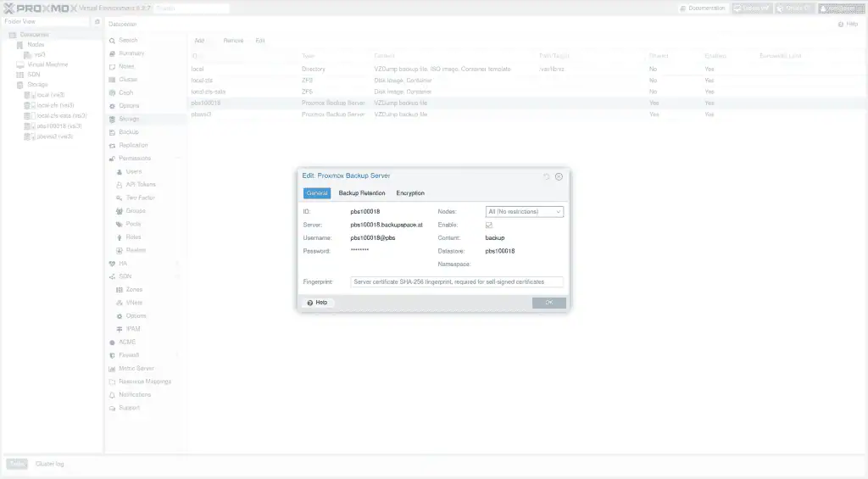Click the Documentation button icon
The image size is (868, 479).
(x=683, y=8)
